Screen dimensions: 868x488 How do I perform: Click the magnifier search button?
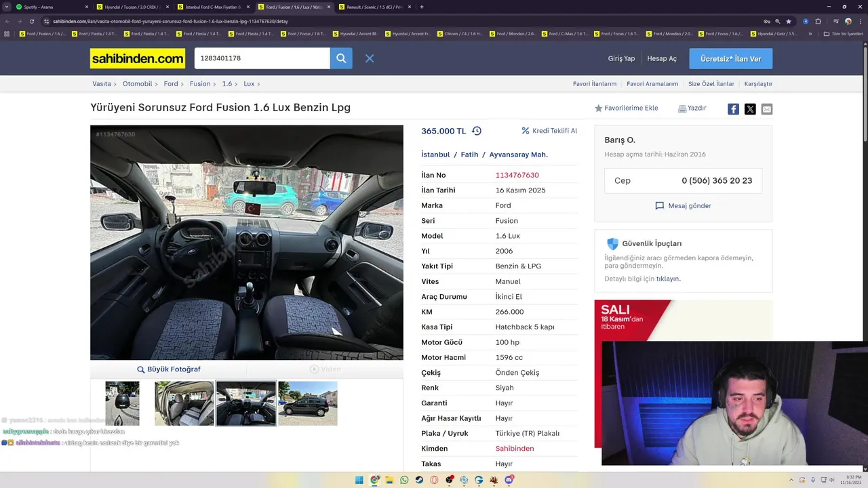[341, 58]
